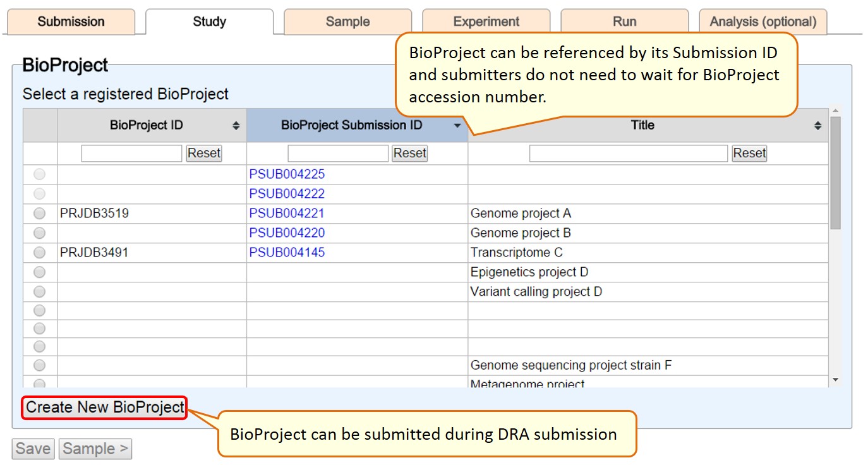Click Create New BioProject
The image size is (868, 465).
pos(105,408)
